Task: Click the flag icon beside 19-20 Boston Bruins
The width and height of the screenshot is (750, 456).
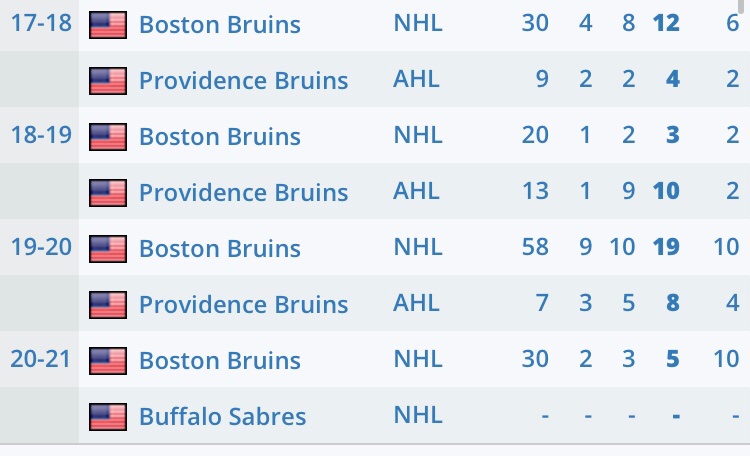Action: coord(108,248)
